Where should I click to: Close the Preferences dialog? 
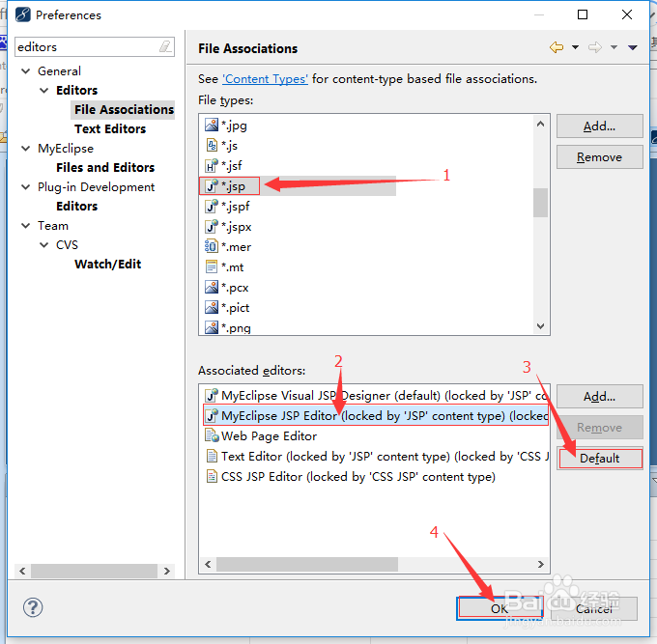pyautogui.click(x=627, y=14)
